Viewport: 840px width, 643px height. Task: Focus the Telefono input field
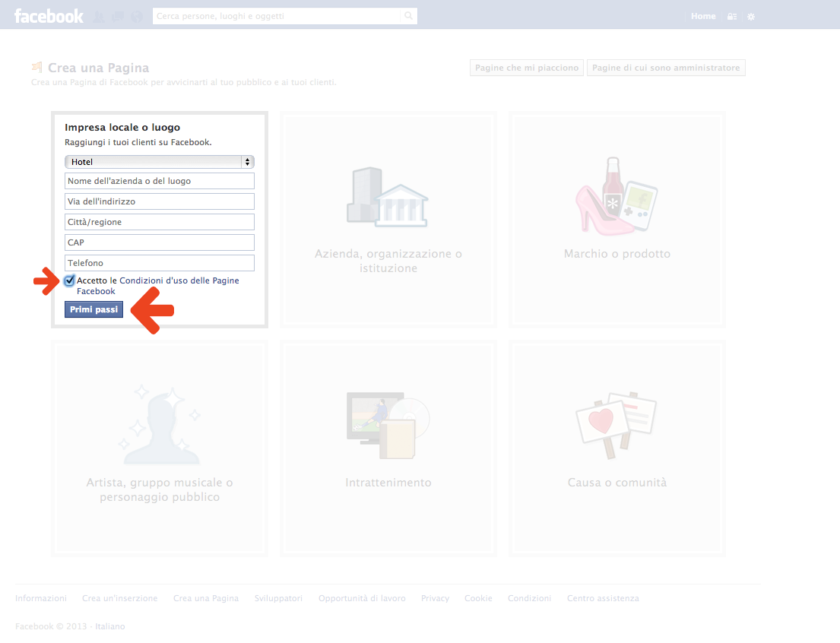tap(160, 263)
